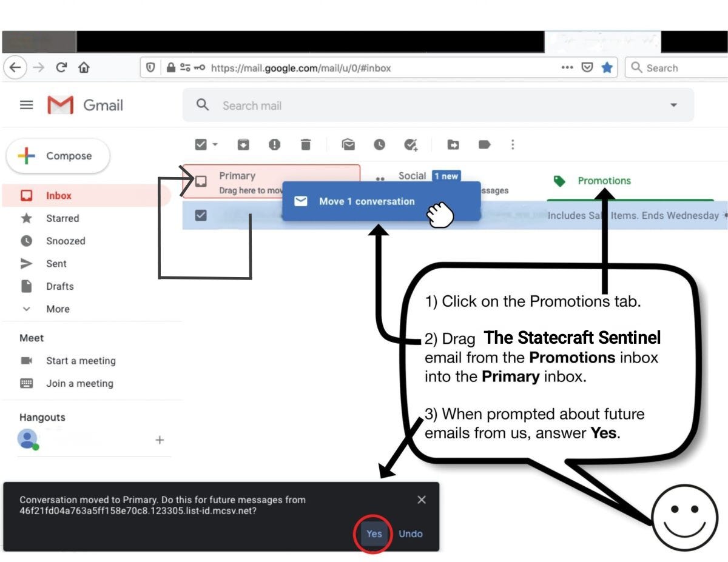Archive the selected conversation

[243, 144]
